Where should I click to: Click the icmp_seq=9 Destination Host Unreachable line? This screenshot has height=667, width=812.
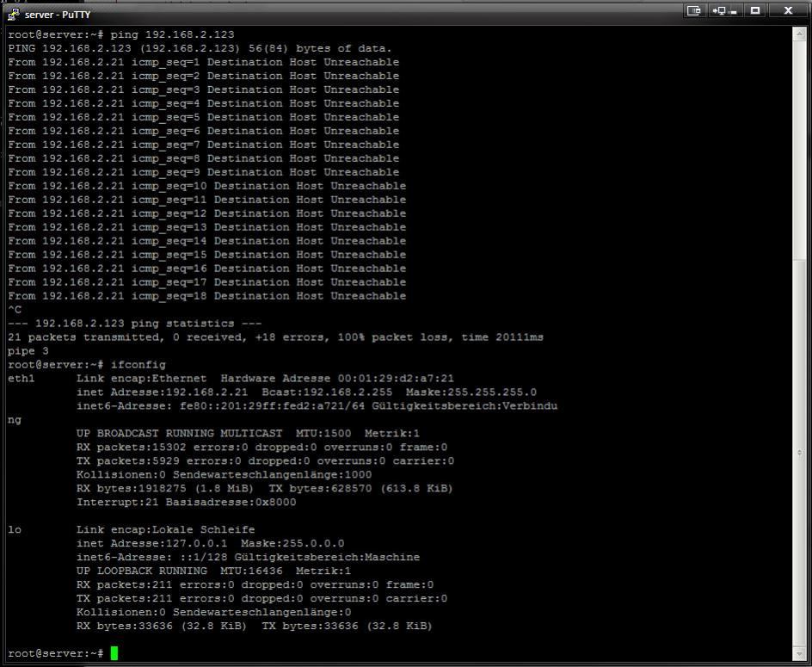click(204, 172)
